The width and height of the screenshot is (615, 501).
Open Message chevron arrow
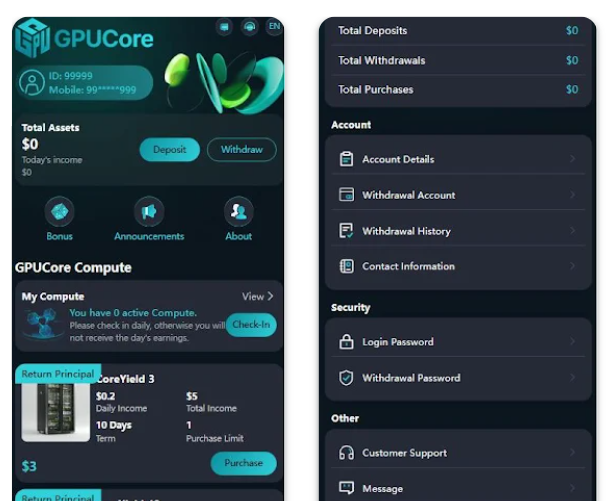coord(573,488)
